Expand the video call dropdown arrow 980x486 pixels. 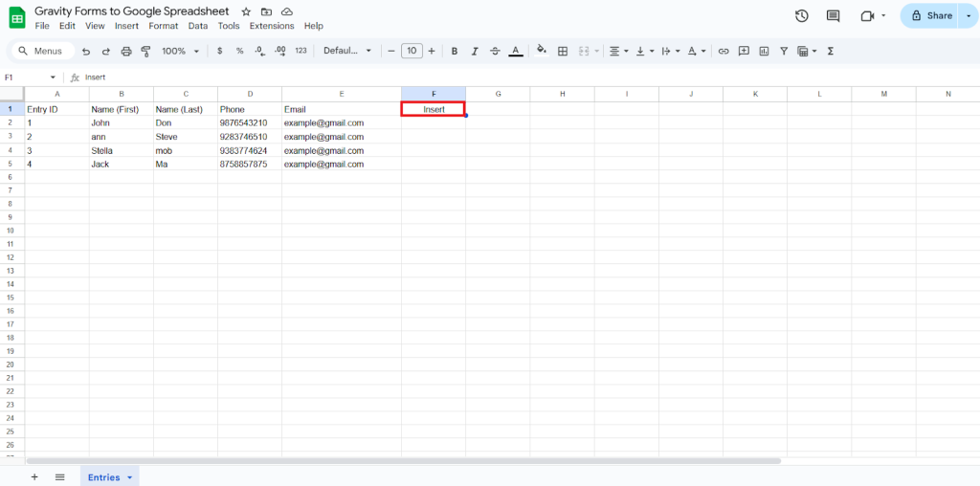[883, 15]
